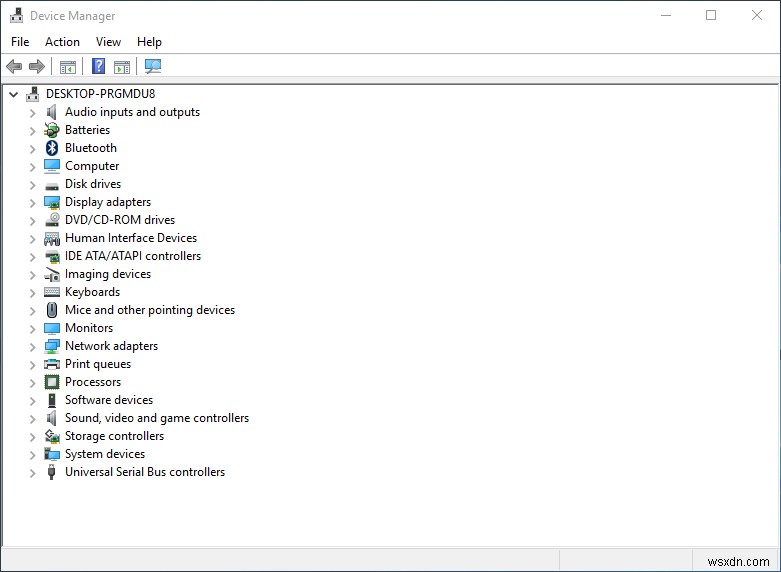Expand the Keyboards chevron
This screenshot has height=572, width=781.
32,293
